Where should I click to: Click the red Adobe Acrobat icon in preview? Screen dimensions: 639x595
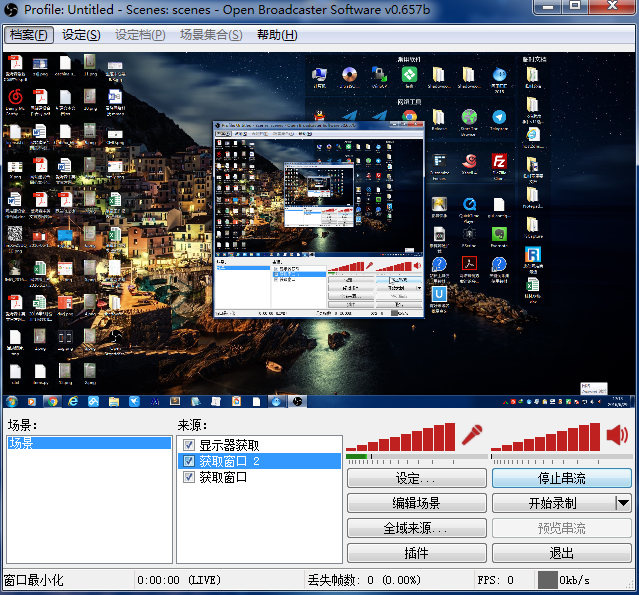469,264
